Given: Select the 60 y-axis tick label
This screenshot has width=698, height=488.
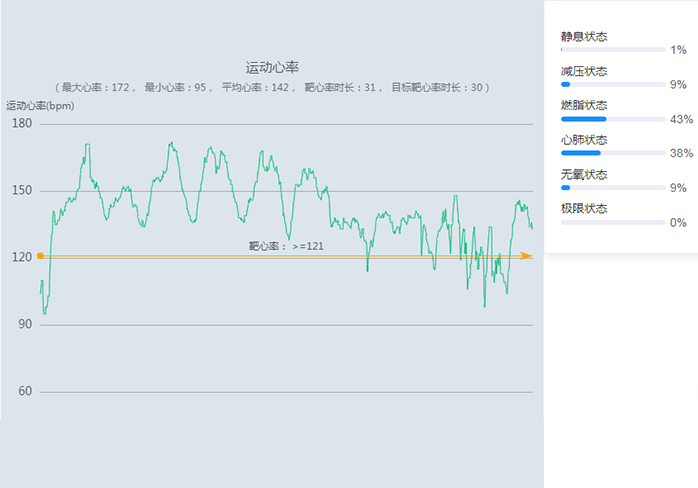Looking at the screenshot, I should point(24,392).
